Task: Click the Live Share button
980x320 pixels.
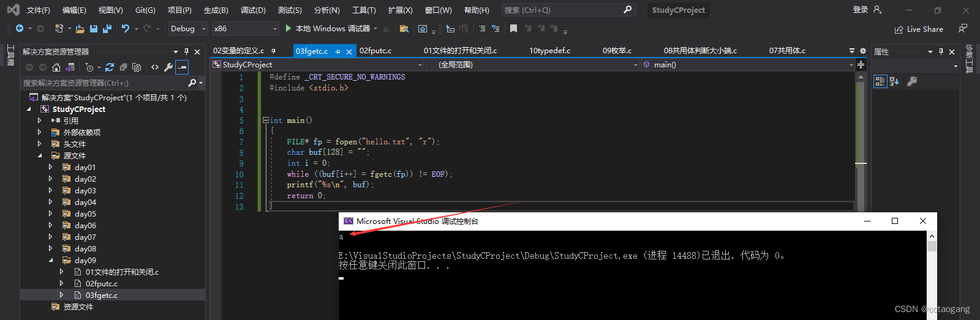Action: (x=919, y=29)
